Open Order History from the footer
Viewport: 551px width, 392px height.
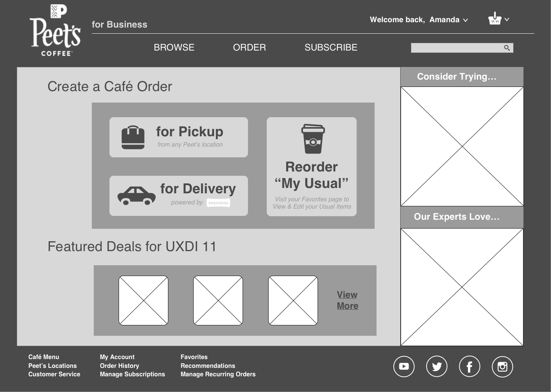[x=119, y=366]
